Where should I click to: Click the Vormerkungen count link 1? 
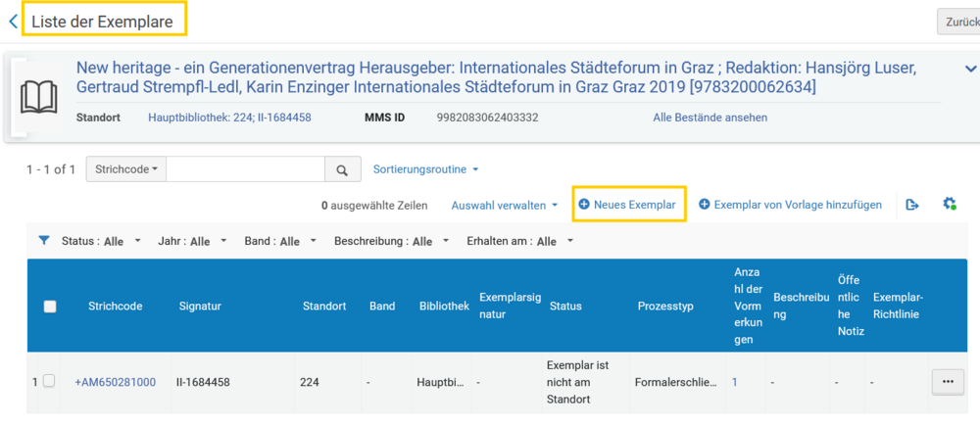tap(735, 382)
